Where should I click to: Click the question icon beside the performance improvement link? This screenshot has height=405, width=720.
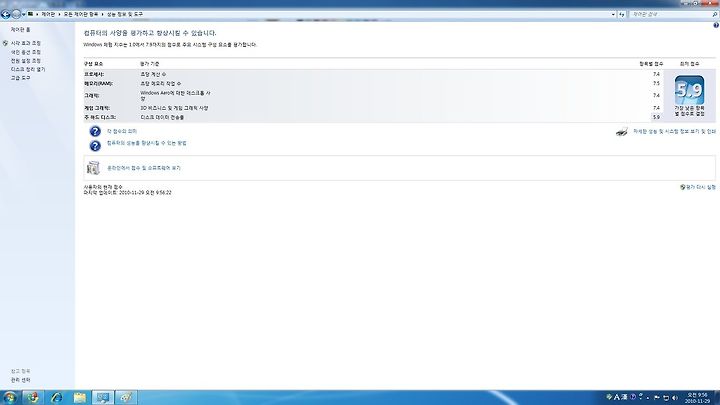pyautogui.click(x=95, y=146)
